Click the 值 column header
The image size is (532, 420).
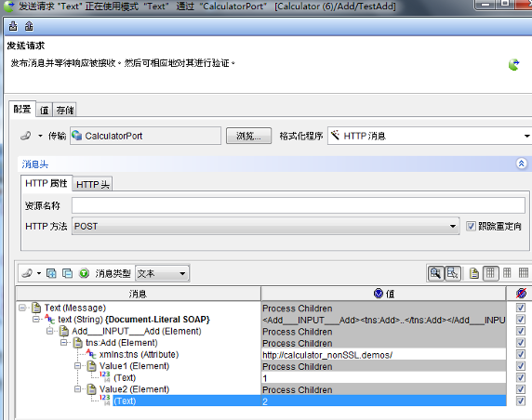383,294
